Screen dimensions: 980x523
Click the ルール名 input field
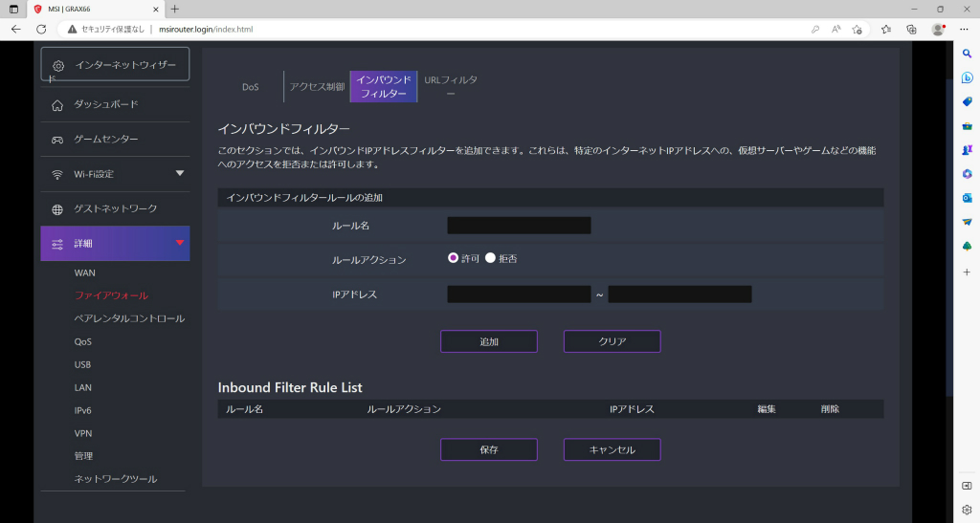519,226
